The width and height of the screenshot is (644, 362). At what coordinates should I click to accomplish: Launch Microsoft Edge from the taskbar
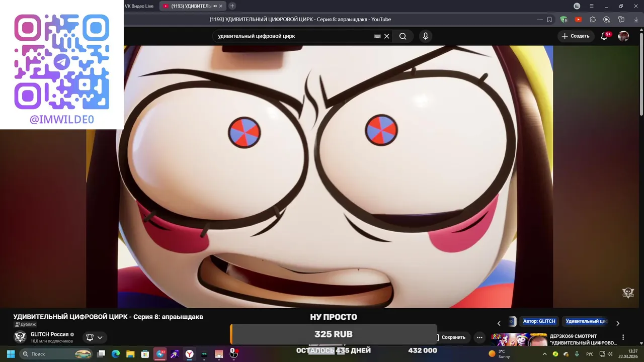[116, 354]
